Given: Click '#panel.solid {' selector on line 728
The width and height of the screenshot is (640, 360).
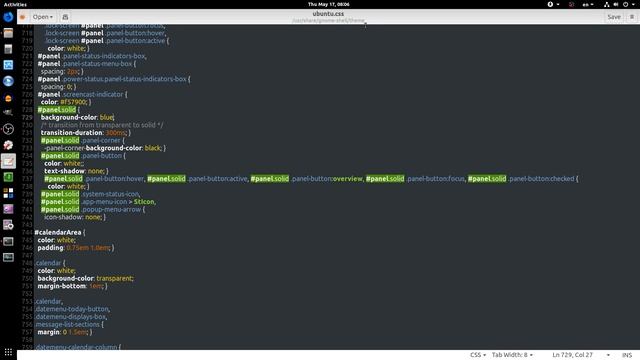Looking at the screenshot, I should (x=59, y=110).
